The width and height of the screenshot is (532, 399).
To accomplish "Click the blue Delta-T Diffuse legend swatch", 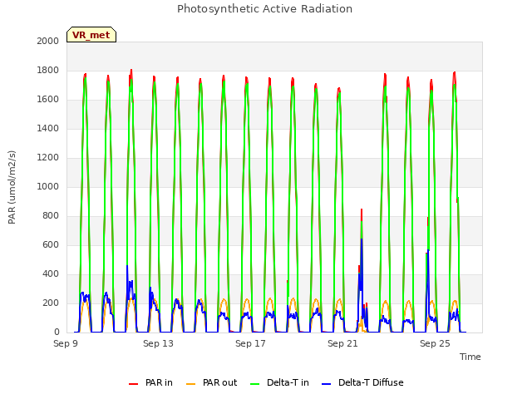I will [x=326, y=384].
